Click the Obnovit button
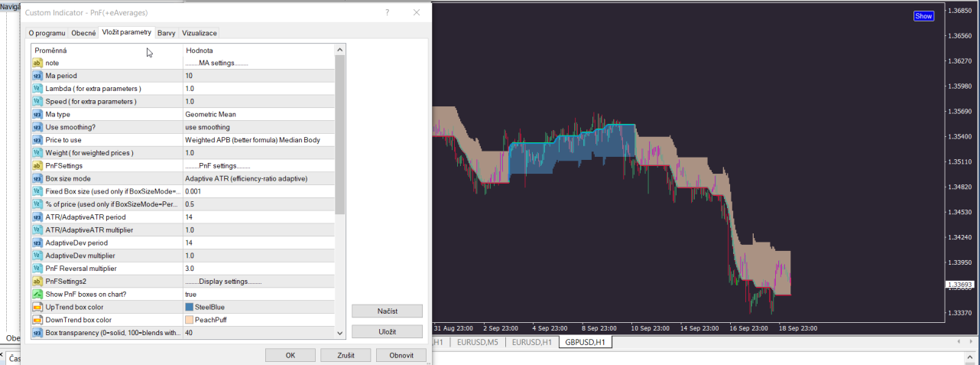The width and height of the screenshot is (980, 365). click(x=402, y=355)
